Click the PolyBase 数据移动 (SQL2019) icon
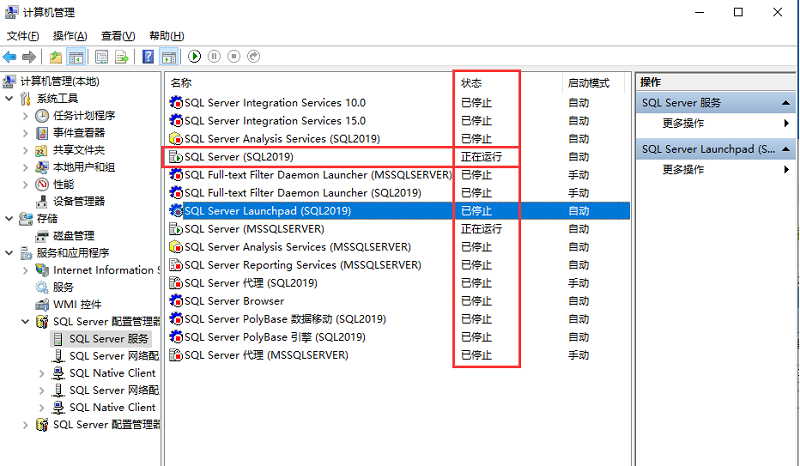Image resolution: width=800 pixels, height=466 pixels. pos(176,319)
